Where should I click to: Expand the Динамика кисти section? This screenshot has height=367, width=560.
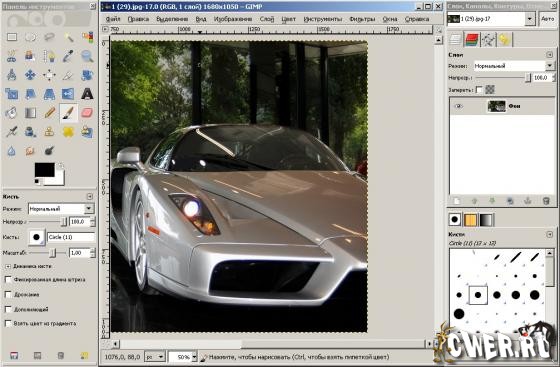click(x=8, y=266)
